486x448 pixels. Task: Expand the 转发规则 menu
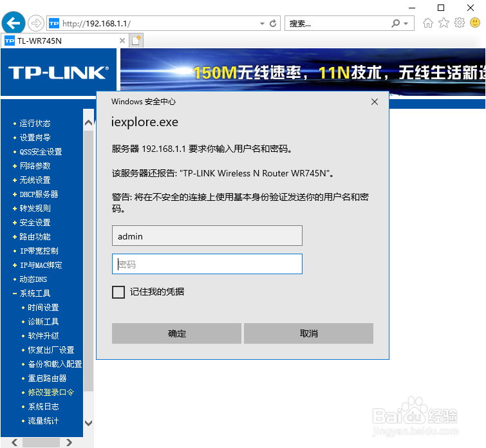pyautogui.click(x=35, y=209)
